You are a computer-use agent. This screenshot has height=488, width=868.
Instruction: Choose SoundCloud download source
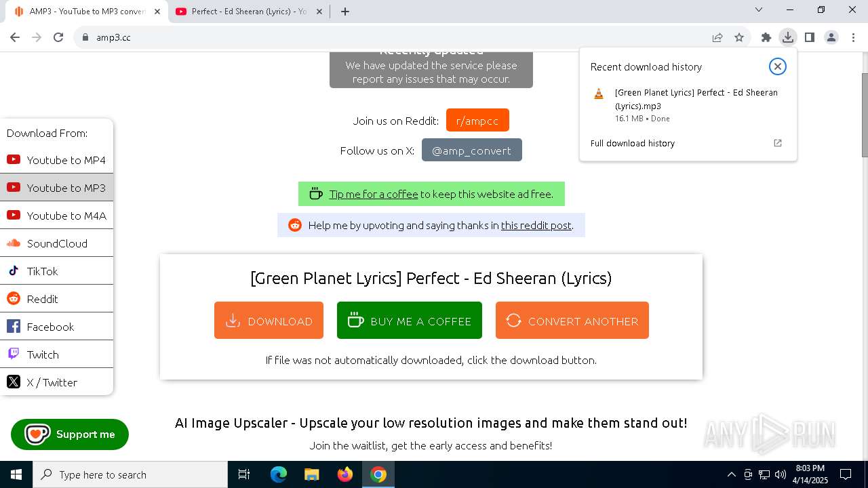56,243
